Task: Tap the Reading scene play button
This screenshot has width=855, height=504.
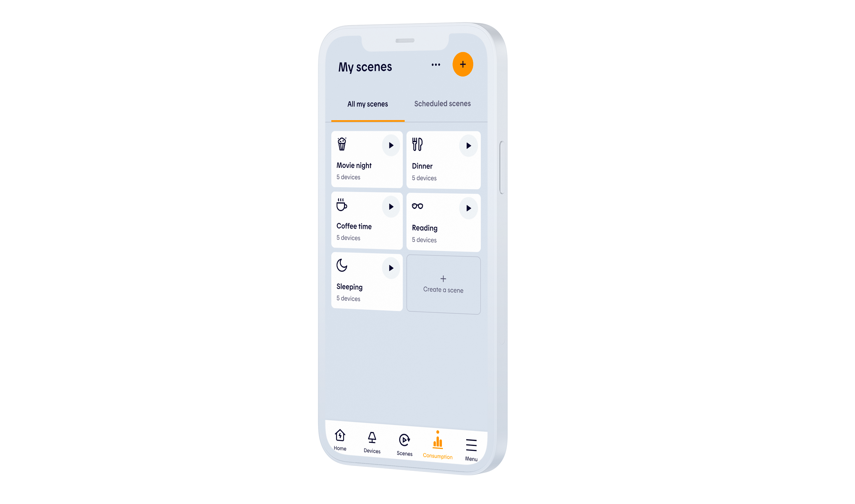Action: (x=468, y=208)
